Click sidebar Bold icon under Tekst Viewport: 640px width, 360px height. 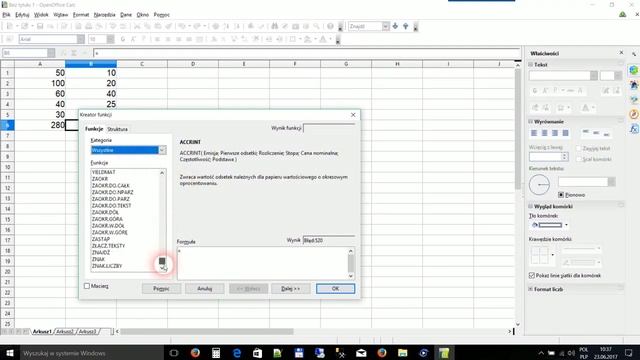coord(535,91)
